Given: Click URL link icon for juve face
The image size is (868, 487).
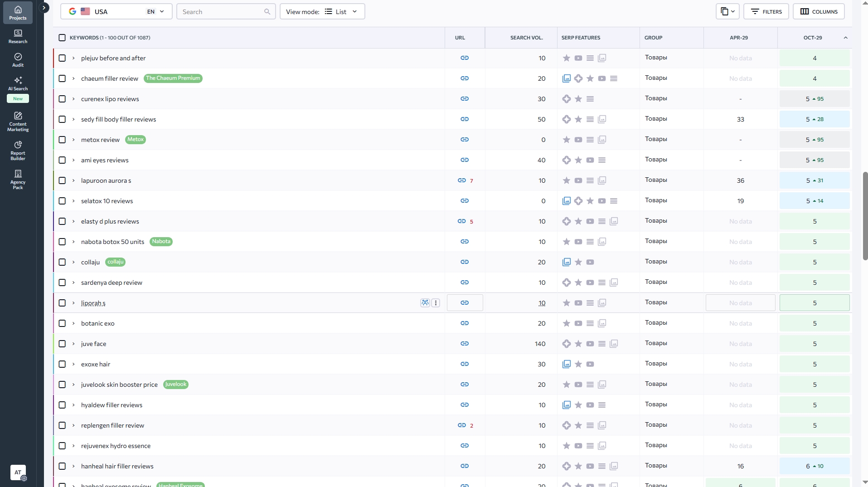Looking at the screenshot, I should [464, 344].
